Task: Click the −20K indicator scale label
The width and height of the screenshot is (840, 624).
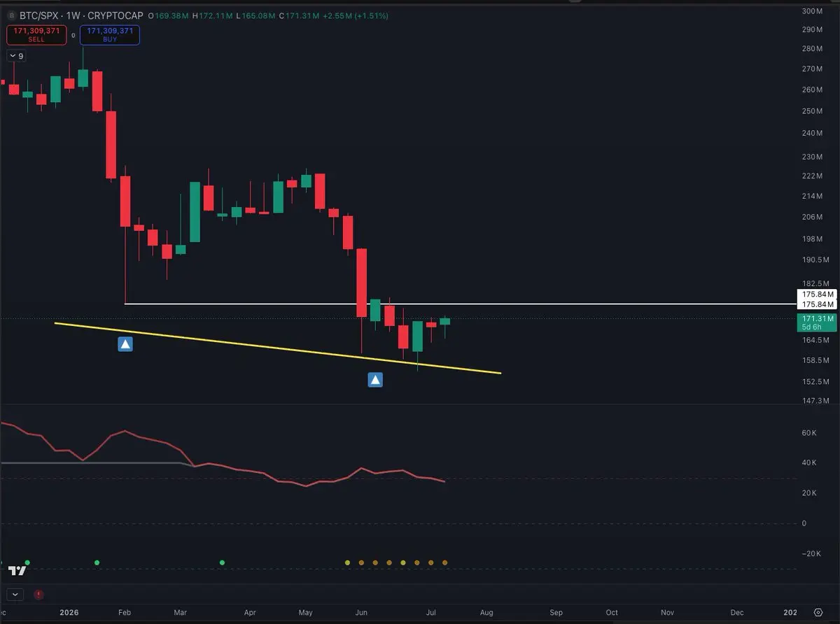Action: 811,554
